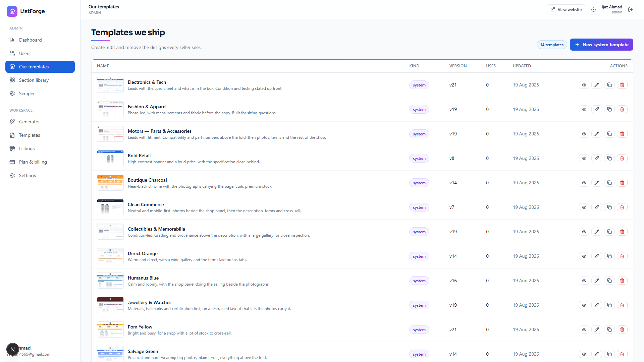Preview Collectibles & Memorabilia template

point(584,232)
